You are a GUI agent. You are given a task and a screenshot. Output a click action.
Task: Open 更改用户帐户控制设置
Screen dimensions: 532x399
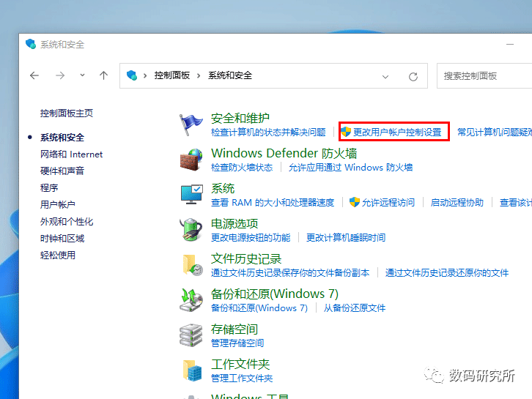pos(397,133)
